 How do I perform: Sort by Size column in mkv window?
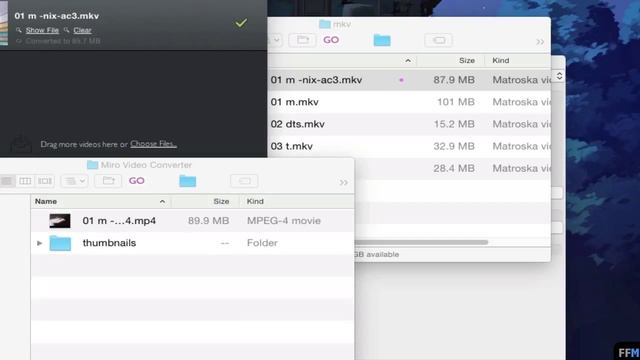click(x=467, y=60)
